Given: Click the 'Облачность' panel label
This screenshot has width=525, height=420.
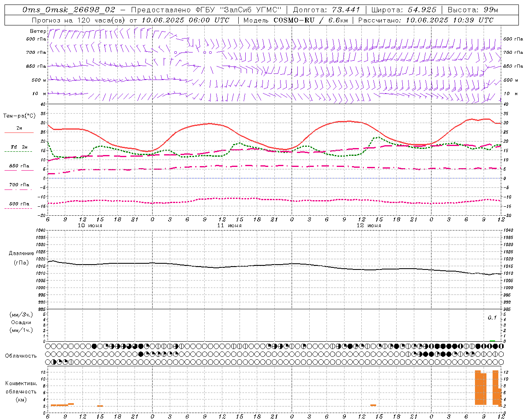Looking at the screenshot, I should pyautogui.click(x=21, y=356).
